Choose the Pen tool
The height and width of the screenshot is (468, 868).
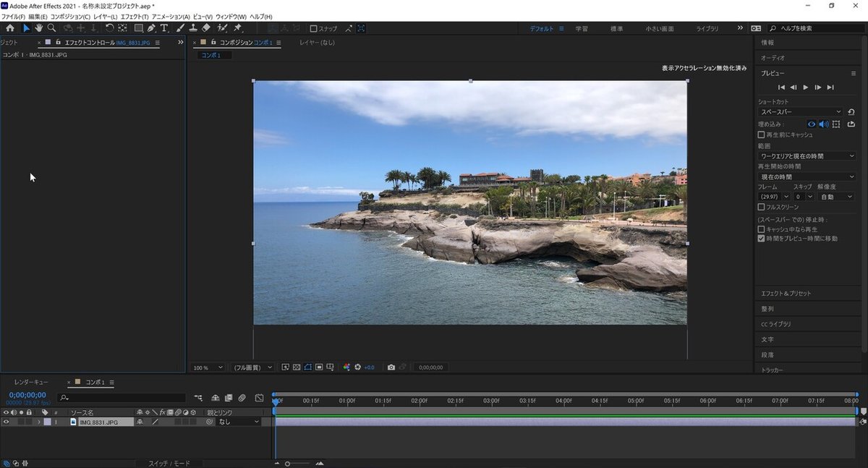click(151, 28)
